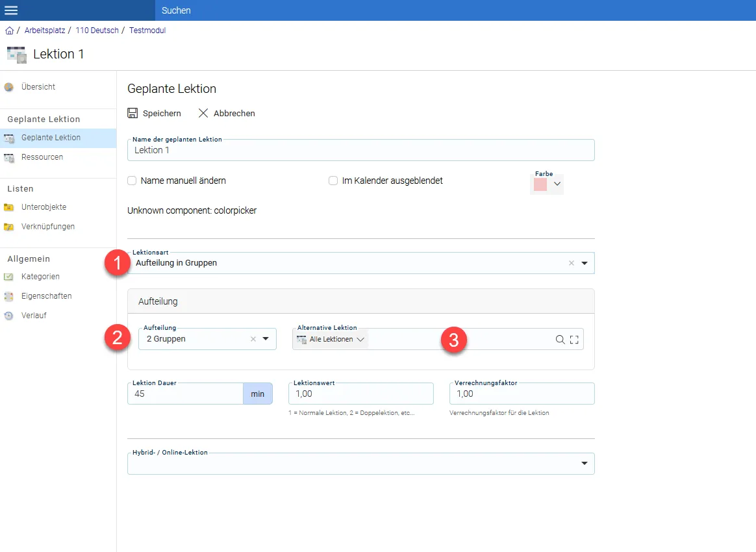Open Übersicht in sidebar
Viewport: 756px width, 552px height.
(x=58, y=87)
